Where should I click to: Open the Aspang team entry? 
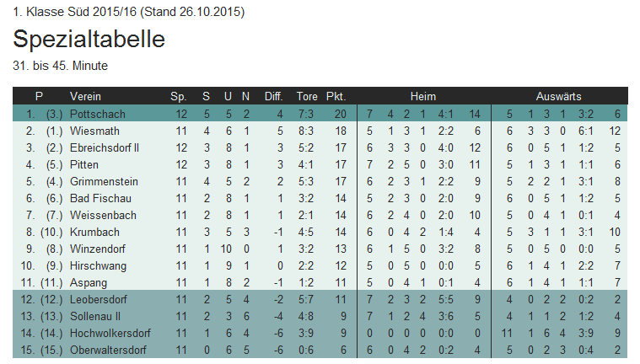point(89,283)
